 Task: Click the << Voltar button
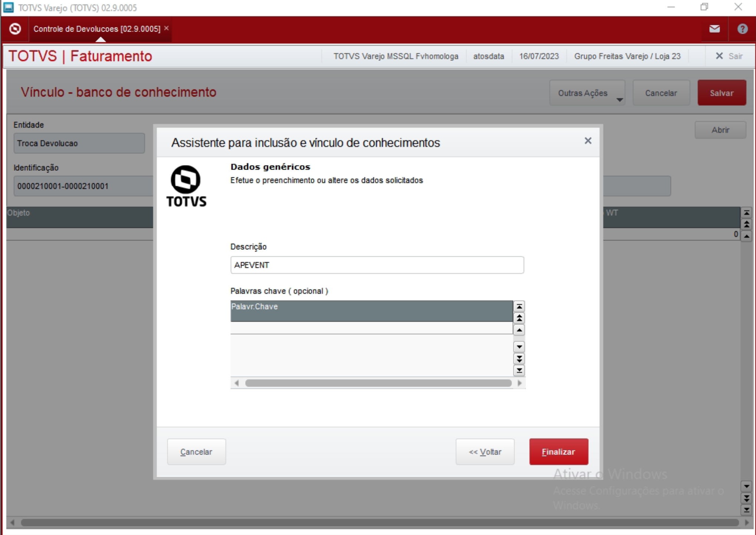pyautogui.click(x=485, y=452)
